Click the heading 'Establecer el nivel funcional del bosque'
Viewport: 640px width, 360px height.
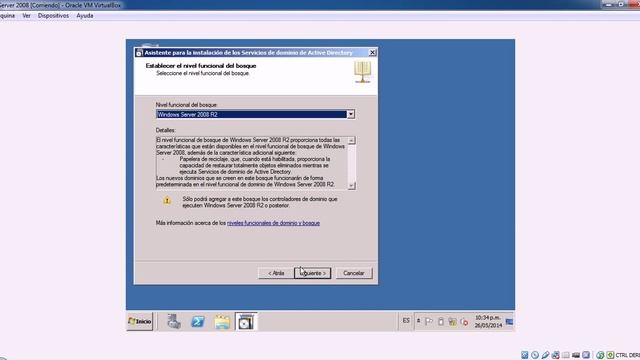click(201, 66)
